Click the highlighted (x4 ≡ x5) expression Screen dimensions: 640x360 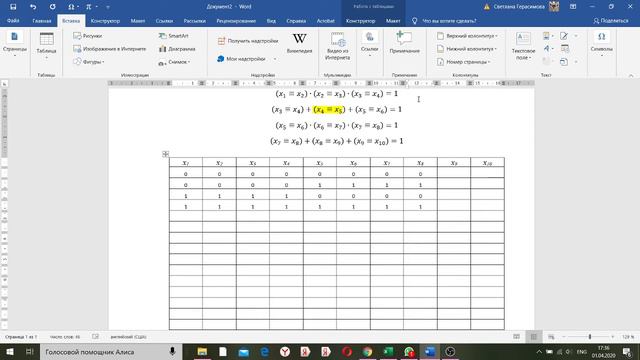pyautogui.click(x=329, y=109)
